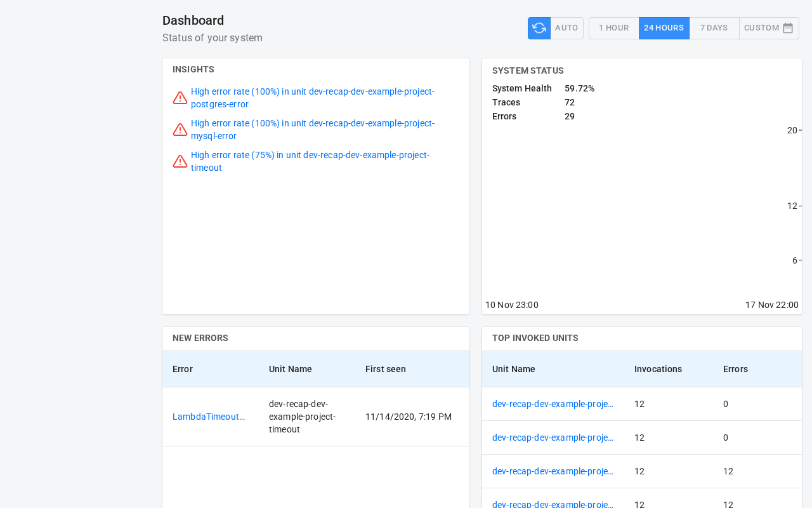The height and width of the screenshot is (508, 812).
Task: Click warning icon for postgres-error insight
Action: pos(180,98)
